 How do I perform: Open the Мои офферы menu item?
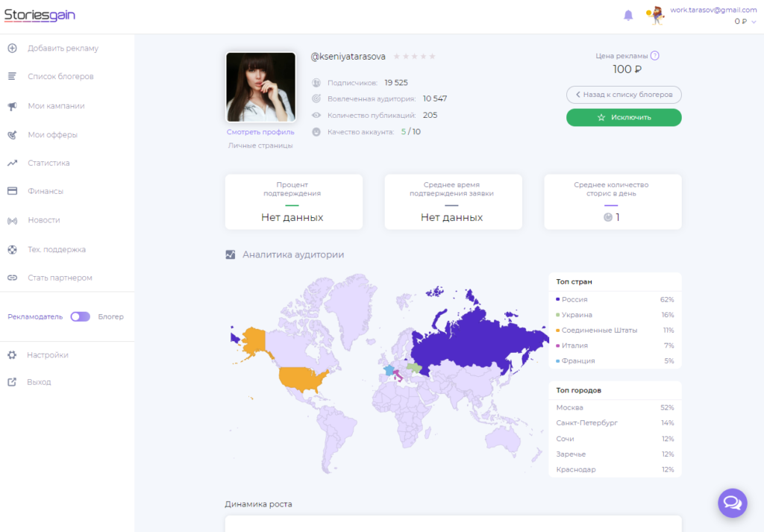52,135
